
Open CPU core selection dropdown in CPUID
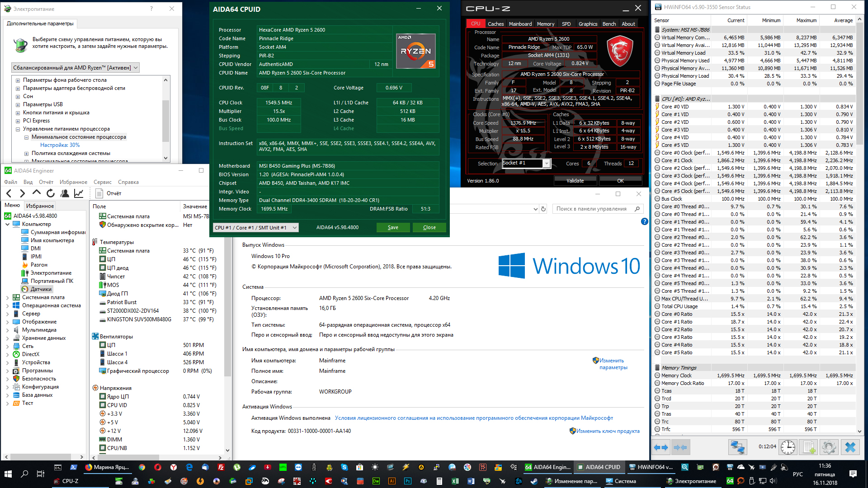pyautogui.click(x=255, y=228)
